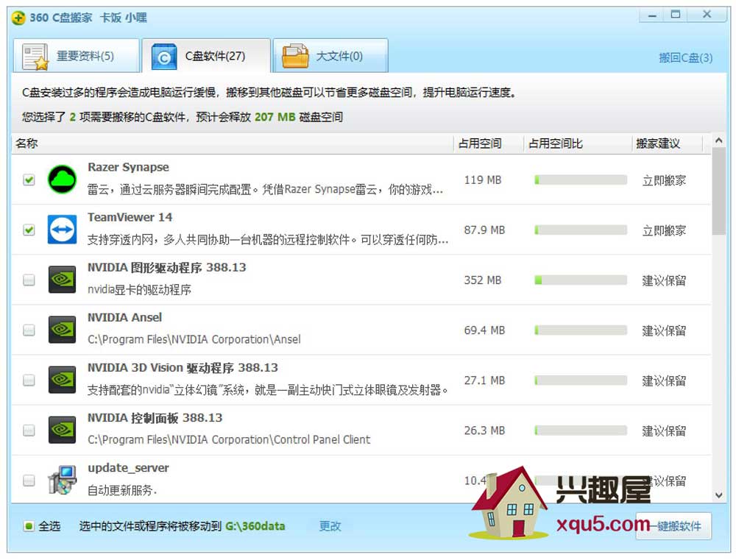
Task: Click the Razer Synapse green cloud icon
Action: pyautogui.click(x=62, y=180)
